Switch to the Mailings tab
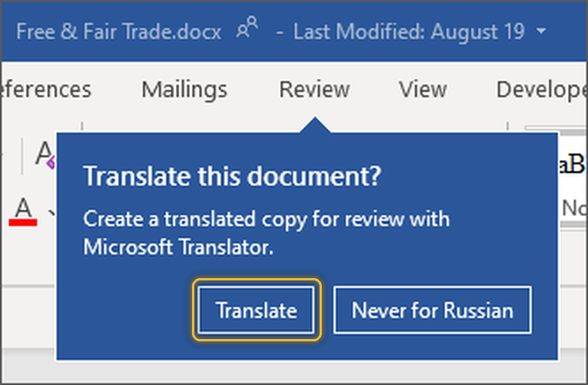 point(184,90)
